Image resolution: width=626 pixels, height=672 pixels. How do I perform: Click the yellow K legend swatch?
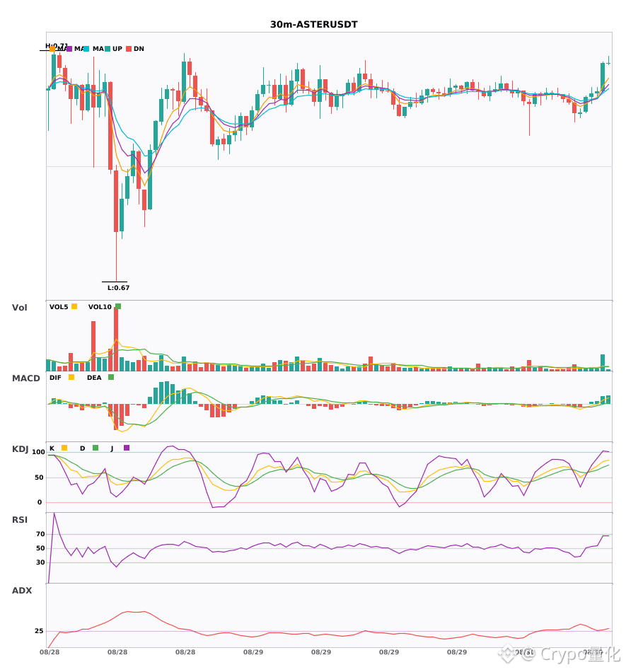pos(64,448)
